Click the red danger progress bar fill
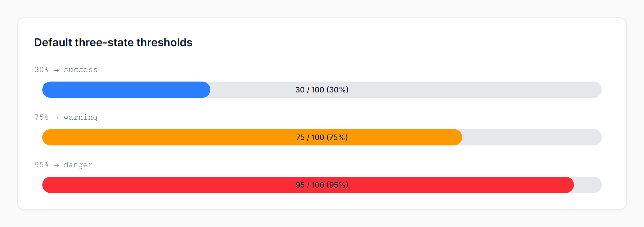Viewport: 644px width, 227px height. 238,185
